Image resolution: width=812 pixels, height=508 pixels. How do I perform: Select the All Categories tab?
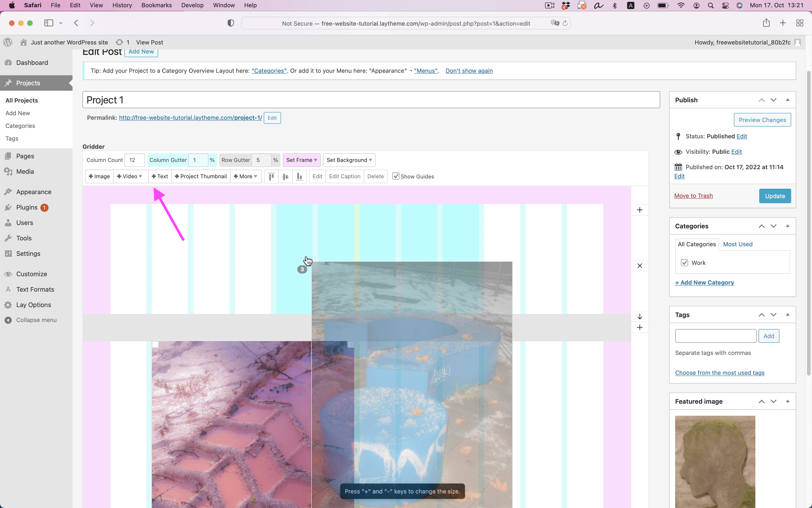point(697,244)
